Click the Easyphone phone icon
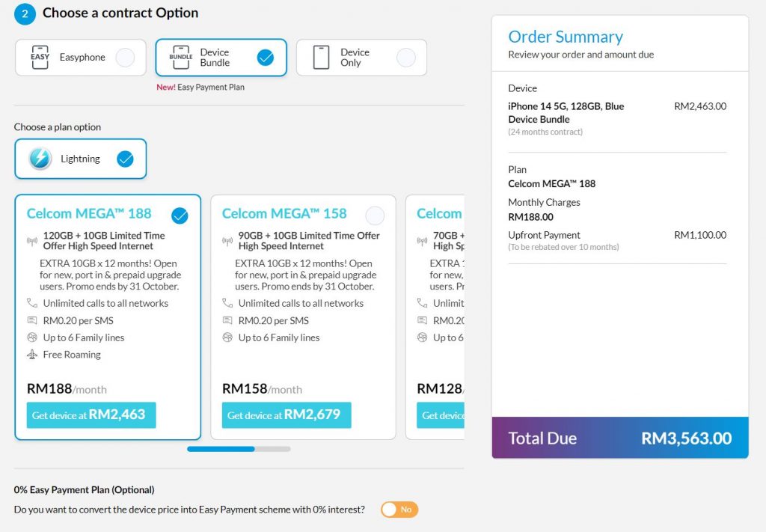 pyautogui.click(x=40, y=58)
